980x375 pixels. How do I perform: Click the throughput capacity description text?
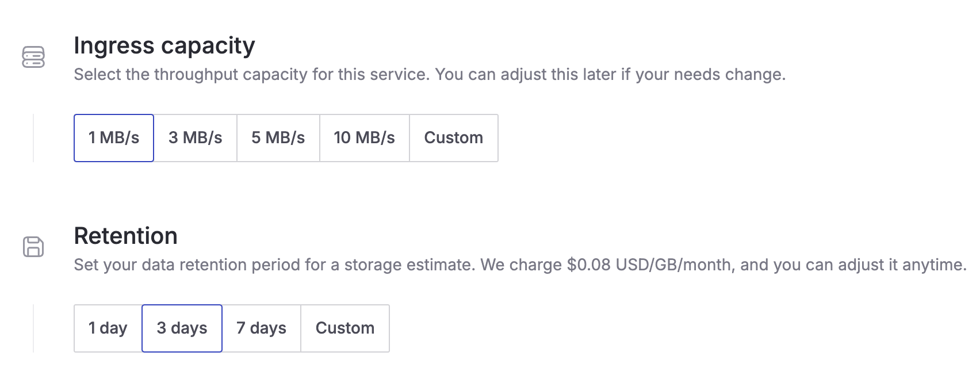[429, 75]
